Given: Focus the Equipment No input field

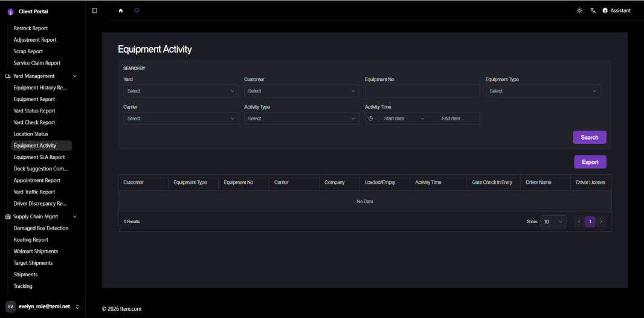Looking at the screenshot, I should click(x=422, y=91).
